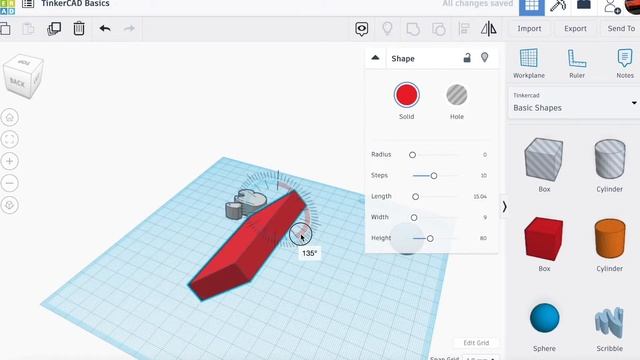Click the Edit Grid button
Image resolution: width=640 pixels, height=360 pixels.
tap(476, 343)
